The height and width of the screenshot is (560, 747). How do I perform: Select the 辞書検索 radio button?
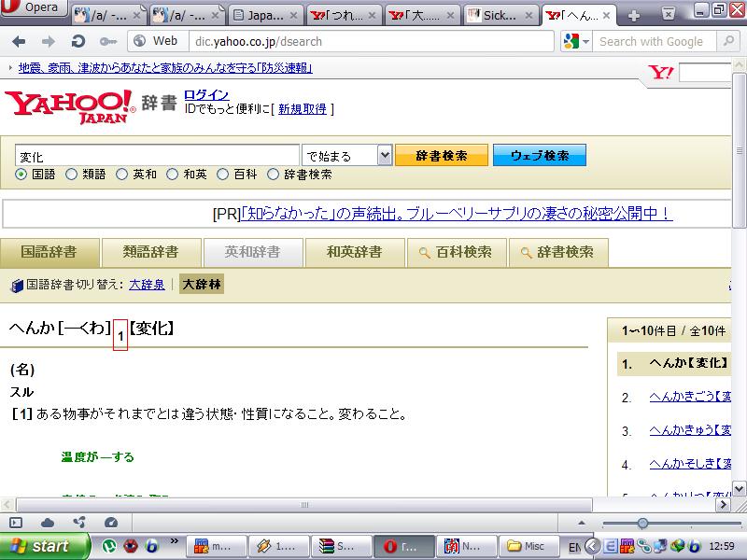point(273,175)
